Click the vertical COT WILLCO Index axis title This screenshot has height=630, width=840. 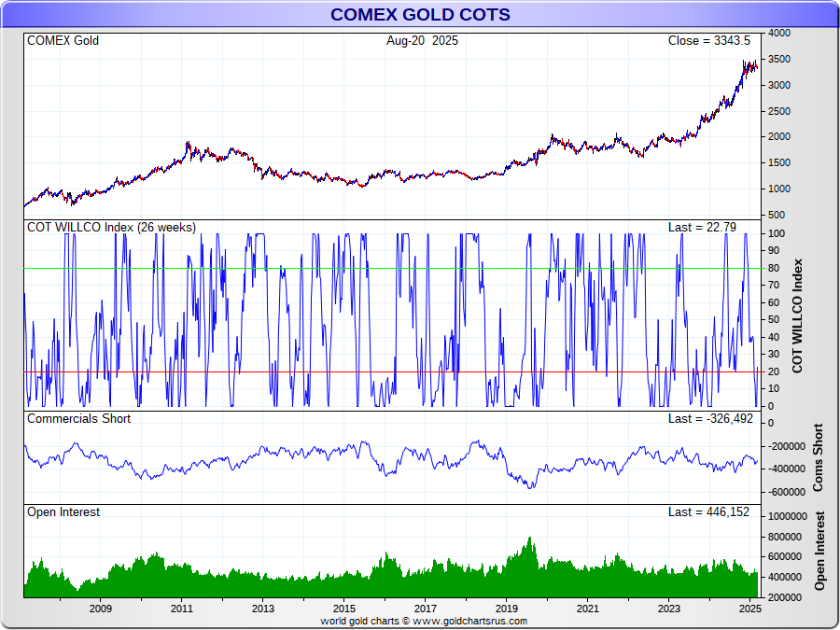click(798, 316)
